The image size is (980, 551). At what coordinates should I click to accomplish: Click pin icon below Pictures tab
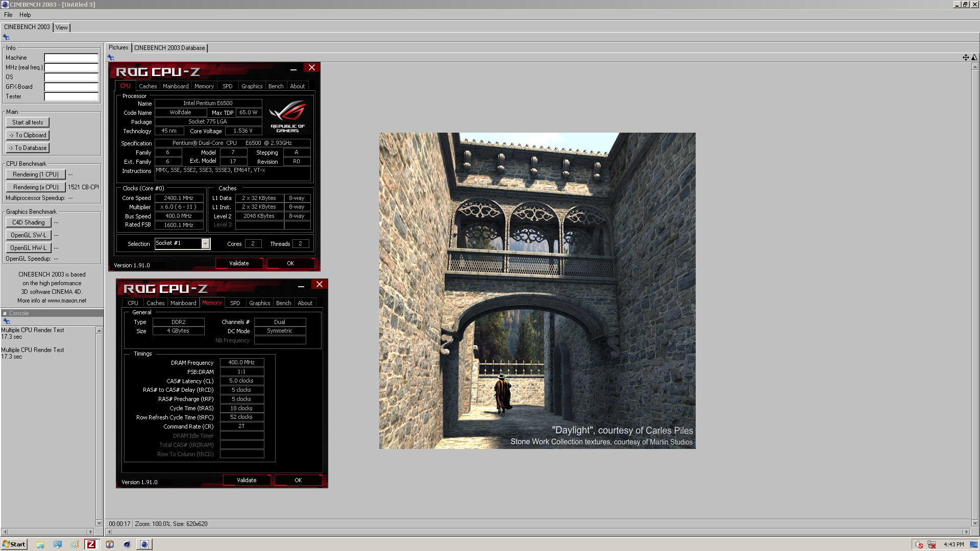[111, 58]
